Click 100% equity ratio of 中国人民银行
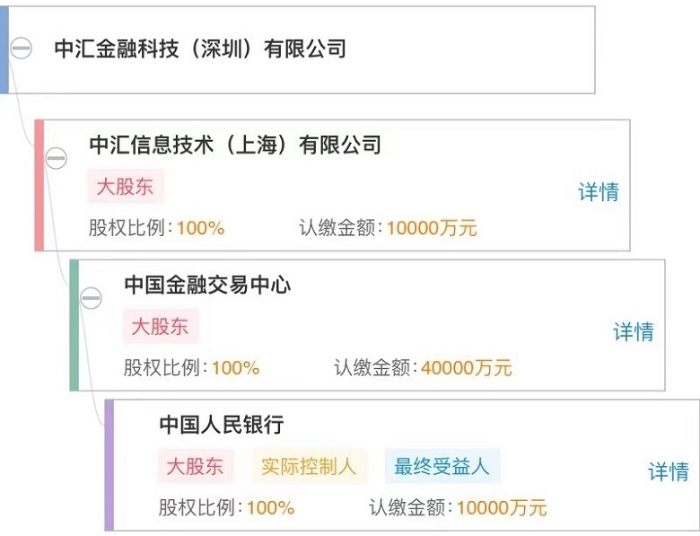 [271, 508]
